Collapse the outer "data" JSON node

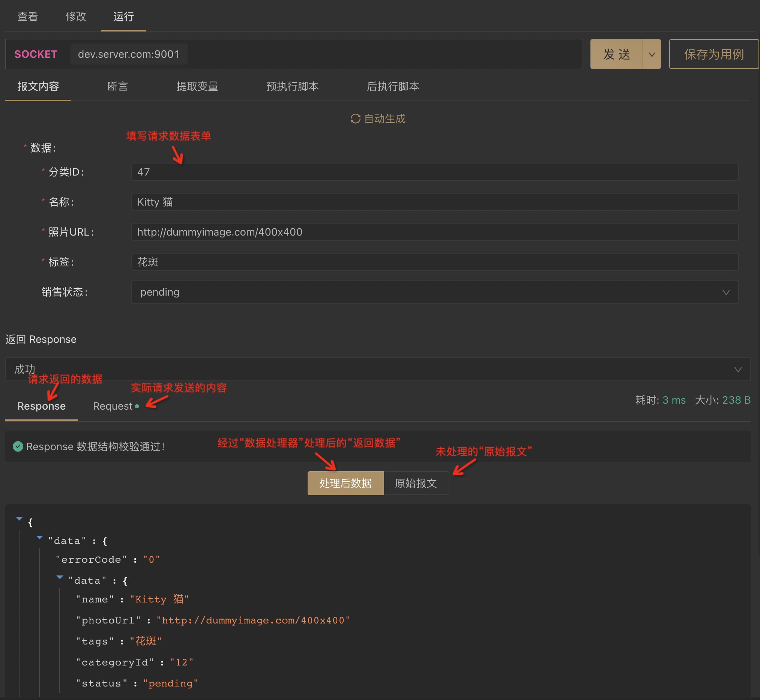click(x=39, y=538)
